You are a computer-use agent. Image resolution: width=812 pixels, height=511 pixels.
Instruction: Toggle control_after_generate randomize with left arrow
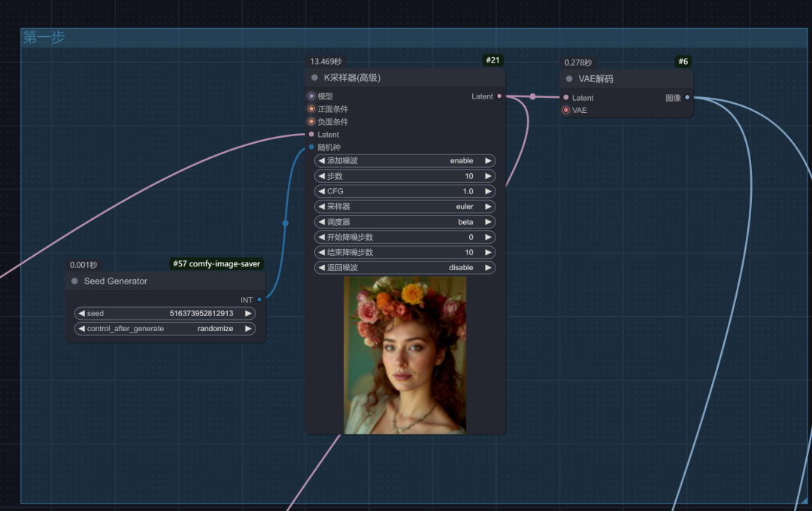[81, 329]
